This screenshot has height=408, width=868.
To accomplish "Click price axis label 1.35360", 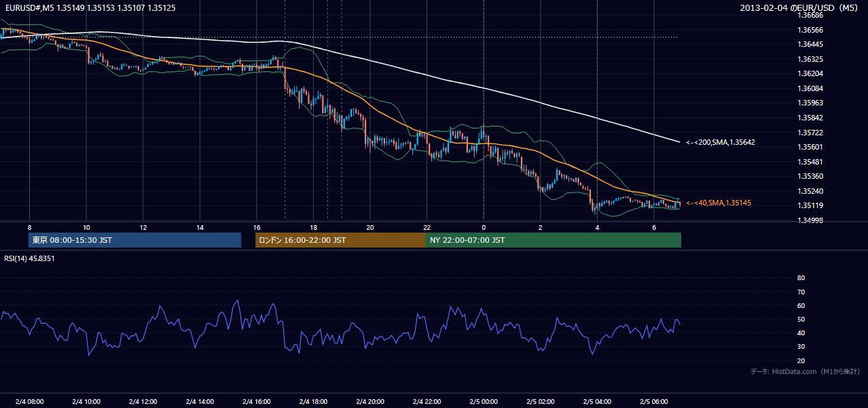I will (811, 176).
